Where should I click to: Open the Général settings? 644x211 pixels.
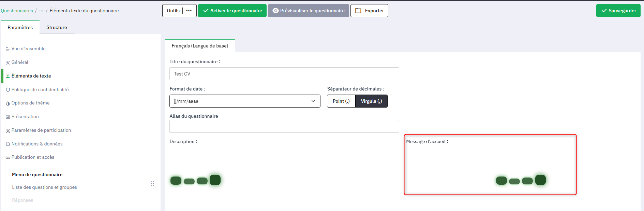pos(20,62)
